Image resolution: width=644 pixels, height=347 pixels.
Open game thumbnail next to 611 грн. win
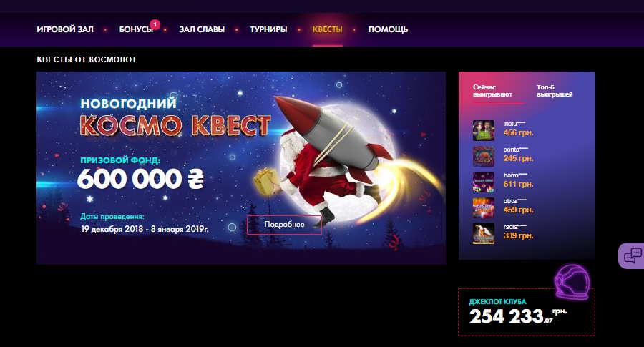484,182
